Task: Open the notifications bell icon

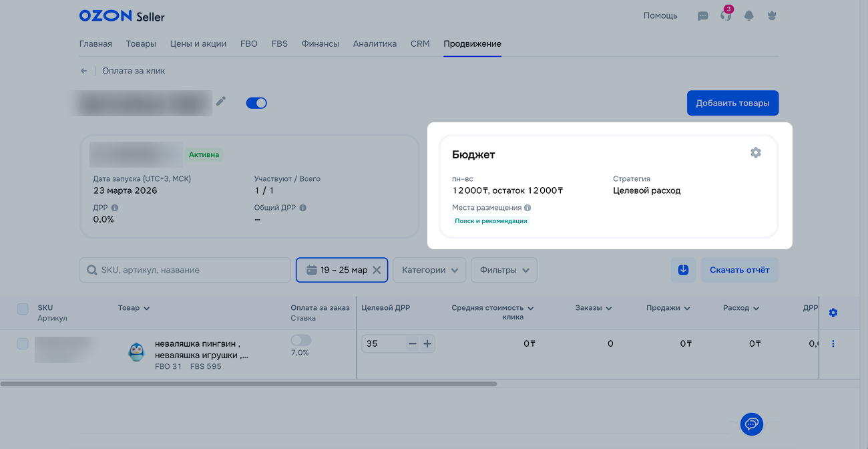Action: (748, 16)
